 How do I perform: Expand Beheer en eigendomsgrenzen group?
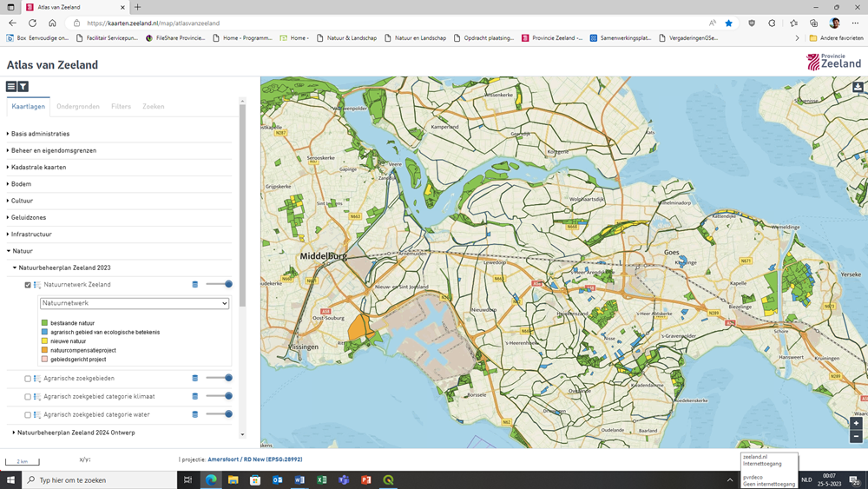coord(53,150)
